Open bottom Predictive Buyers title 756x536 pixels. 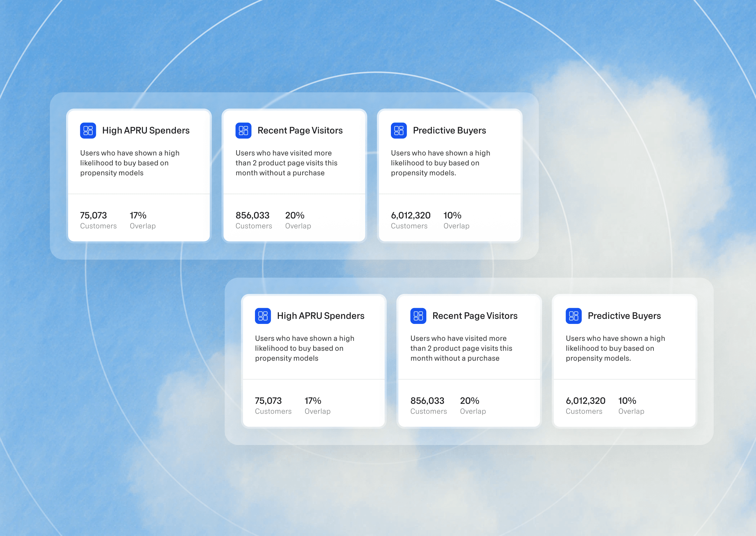click(624, 316)
